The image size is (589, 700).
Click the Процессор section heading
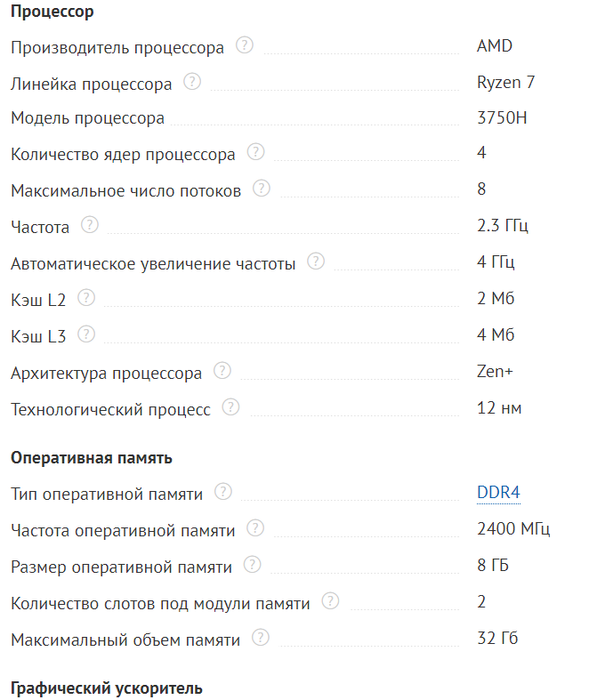coord(52,12)
